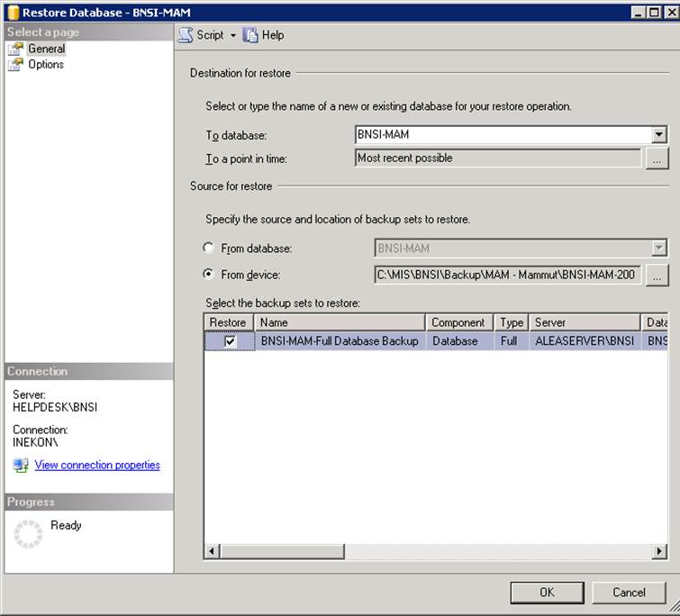
Task: Click the left arrow of the horizontal scrollbar
Action: click(x=212, y=551)
